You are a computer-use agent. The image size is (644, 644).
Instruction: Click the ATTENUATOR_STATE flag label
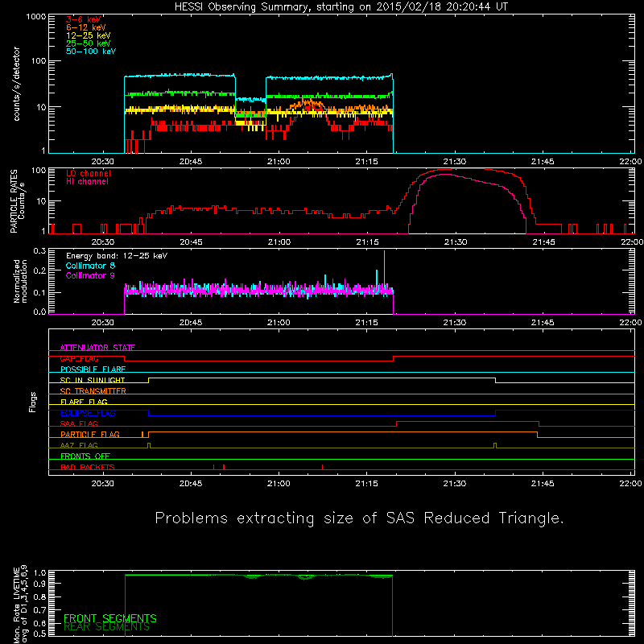pos(97,348)
